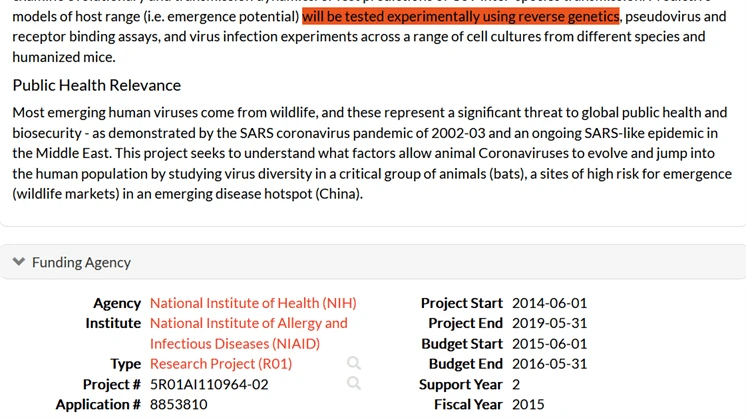Click the magnifier icon next to project number
The width and height of the screenshot is (746, 418).
(354, 383)
